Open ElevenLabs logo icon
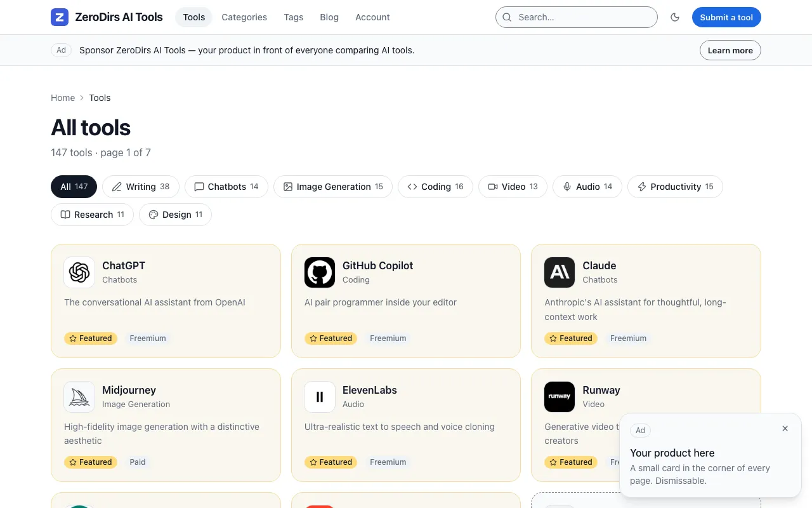Screen dimensions: 812x508 coord(320,397)
